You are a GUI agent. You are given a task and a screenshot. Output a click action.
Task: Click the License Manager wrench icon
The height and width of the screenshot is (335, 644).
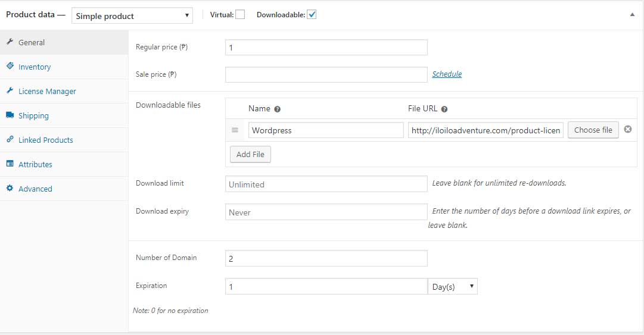[x=10, y=91]
